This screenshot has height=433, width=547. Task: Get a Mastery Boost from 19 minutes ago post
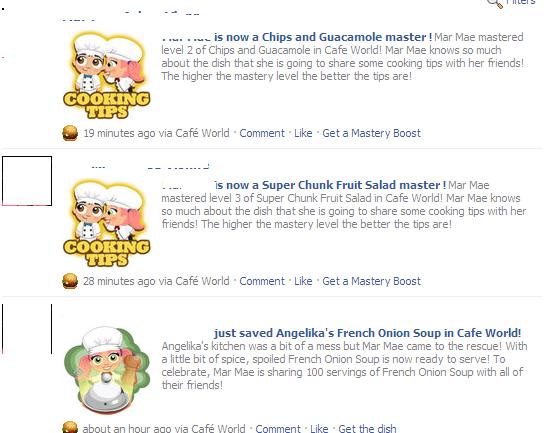372,133
